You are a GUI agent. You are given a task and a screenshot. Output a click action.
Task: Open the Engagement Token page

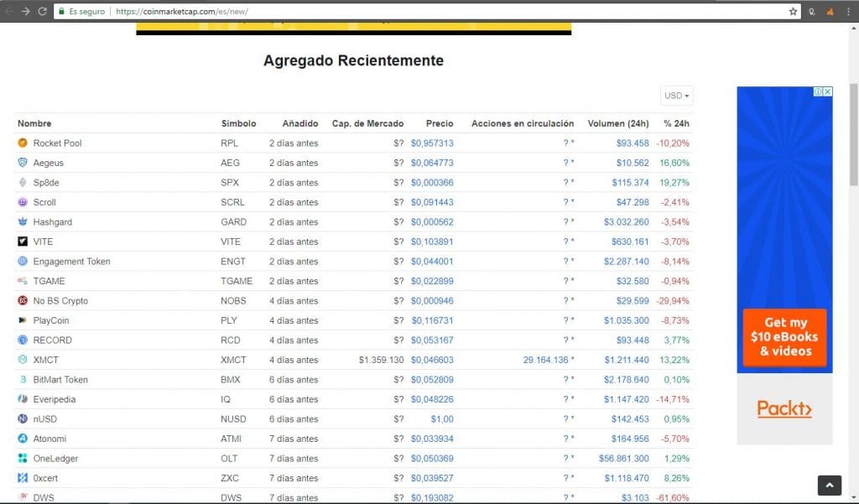72,262
